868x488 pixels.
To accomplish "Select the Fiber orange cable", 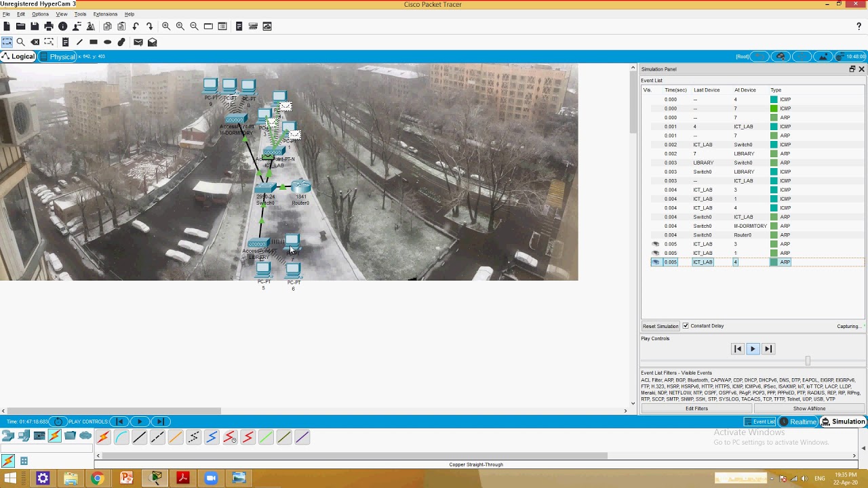I will (x=176, y=438).
